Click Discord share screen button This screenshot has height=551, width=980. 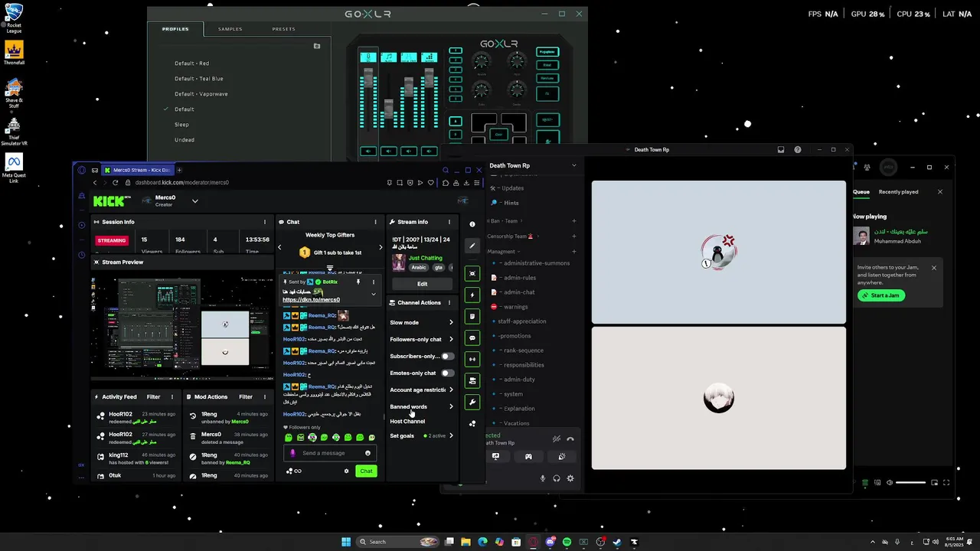(x=495, y=457)
